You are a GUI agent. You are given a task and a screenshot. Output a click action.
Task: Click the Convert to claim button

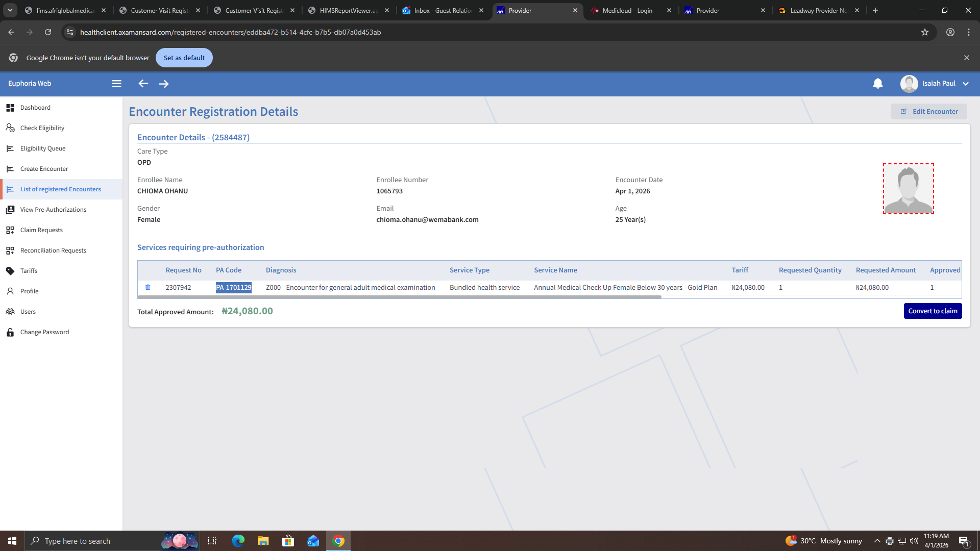coord(932,311)
